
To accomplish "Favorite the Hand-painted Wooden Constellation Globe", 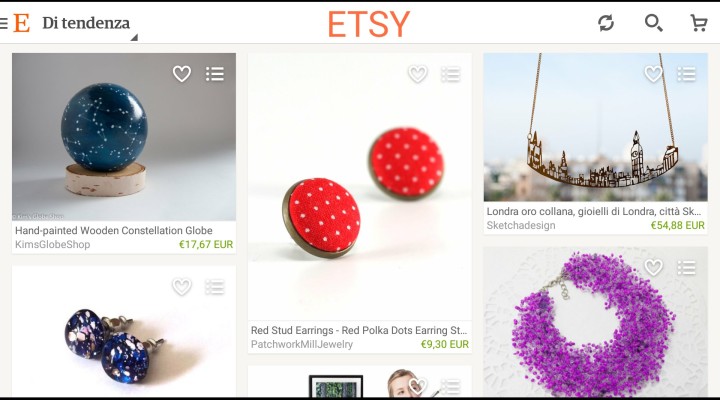I will point(182,73).
